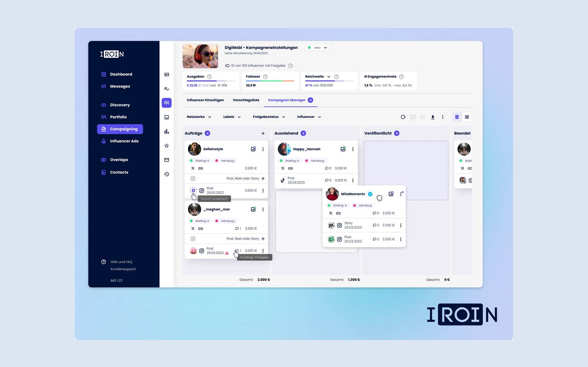
Task: Open the Reichweite metric dropdown
Action: [328, 77]
